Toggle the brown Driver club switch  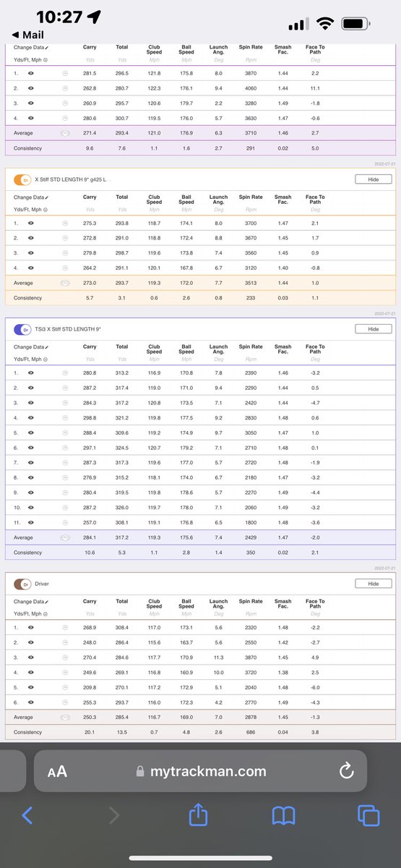(x=22, y=583)
